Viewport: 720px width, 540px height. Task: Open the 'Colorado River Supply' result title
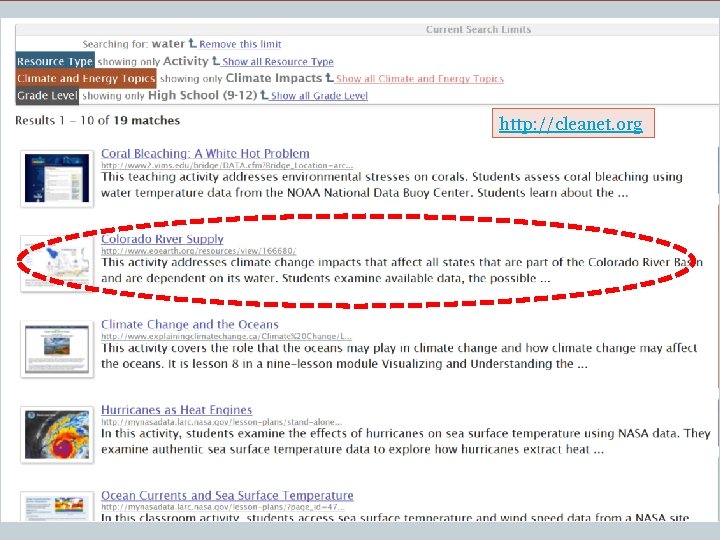162,239
